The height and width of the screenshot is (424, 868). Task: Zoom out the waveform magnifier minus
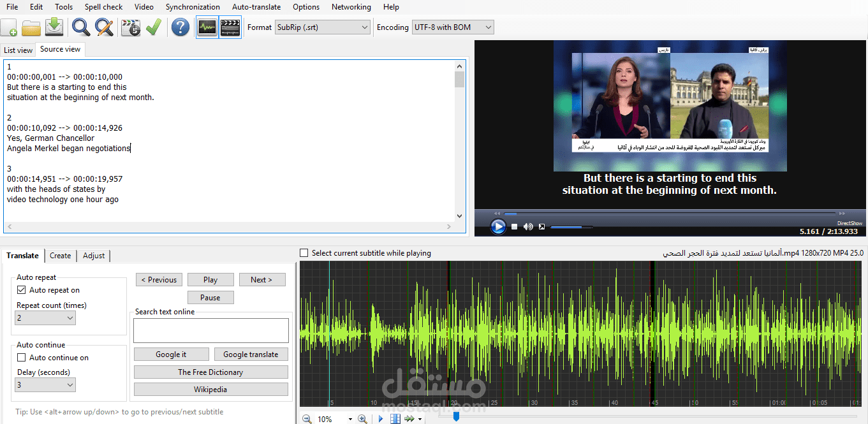coord(307,419)
